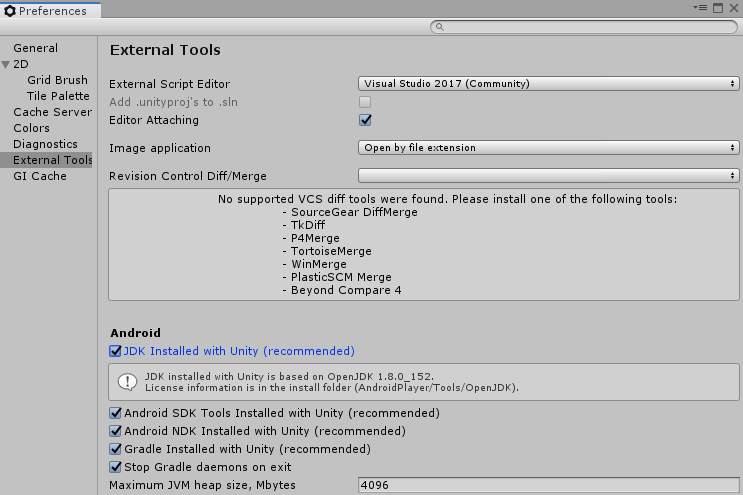Open GI Cache preferences section
This screenshot has height=495, width=743.
point(40,176)
